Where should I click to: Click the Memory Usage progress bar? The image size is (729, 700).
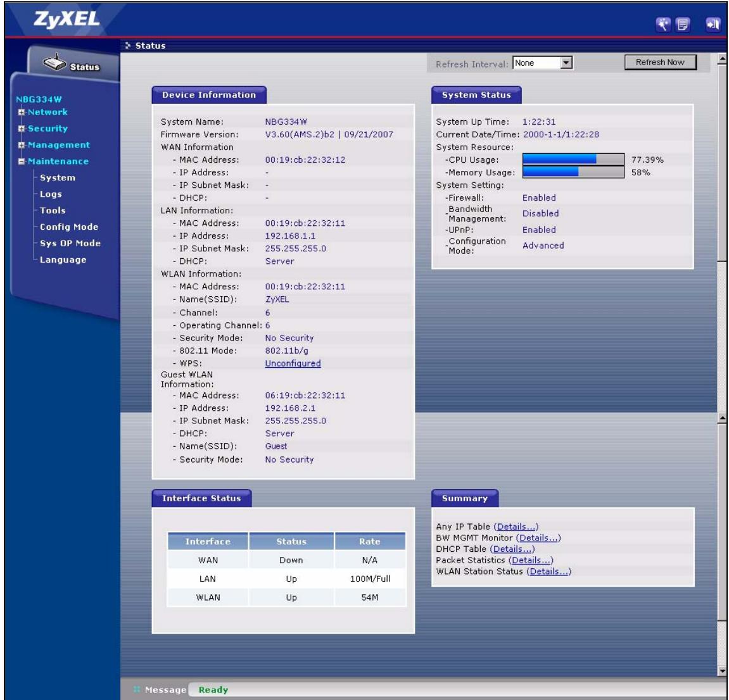coord(573,172)
